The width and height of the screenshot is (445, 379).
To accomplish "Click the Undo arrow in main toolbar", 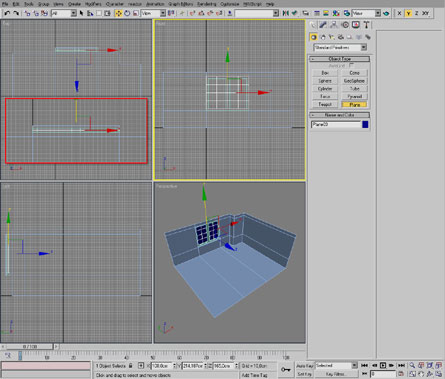I will tap(7, 13).
